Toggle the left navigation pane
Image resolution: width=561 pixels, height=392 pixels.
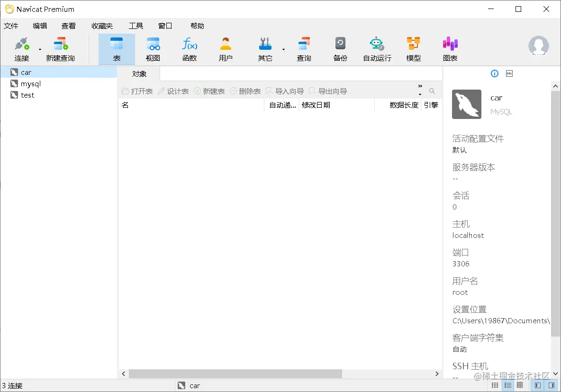pos(537,385)
